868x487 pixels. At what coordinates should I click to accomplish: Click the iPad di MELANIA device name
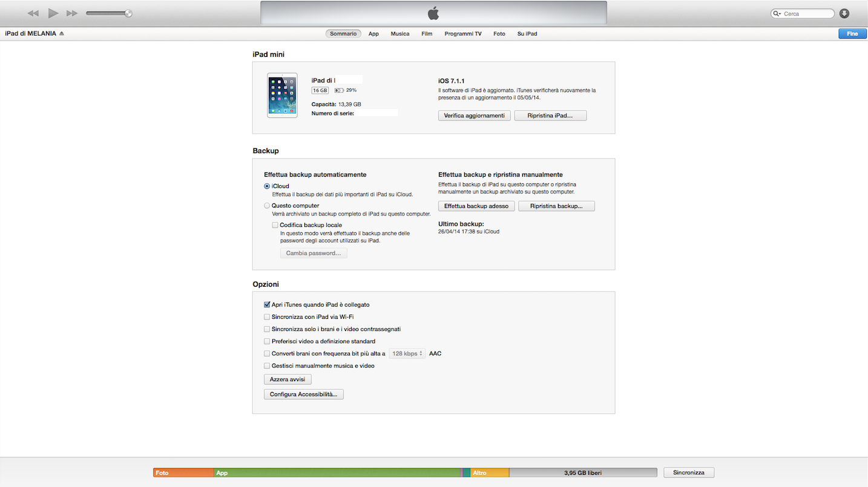point(30,34)
